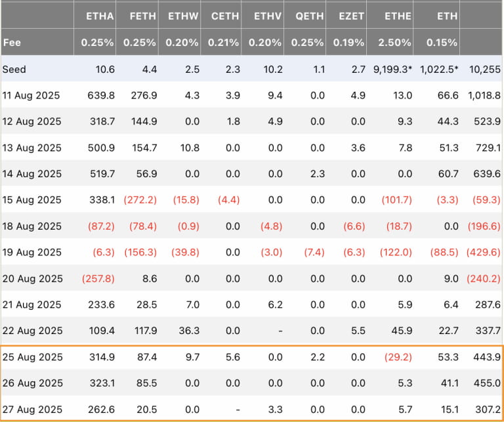
Task: Click the 27 Aug 2025 date cell
Action: [x=32, y=410]
